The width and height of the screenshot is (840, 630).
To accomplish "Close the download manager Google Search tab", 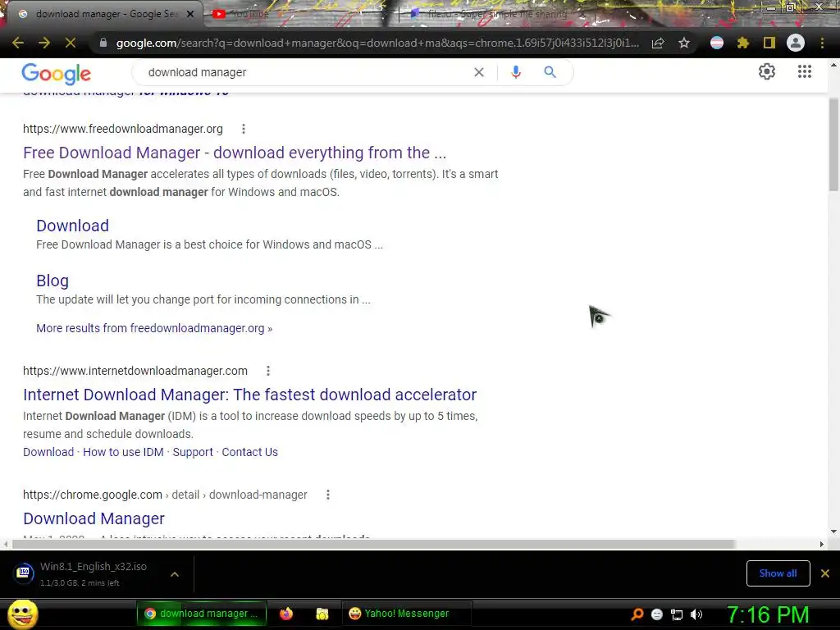I will (190, 14).
